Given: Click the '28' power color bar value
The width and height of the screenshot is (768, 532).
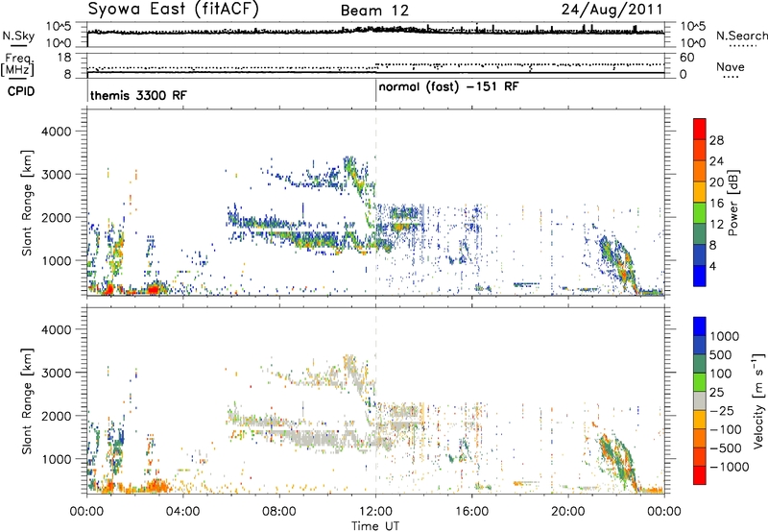Looking at the screenshot, I should pos(716,140).
